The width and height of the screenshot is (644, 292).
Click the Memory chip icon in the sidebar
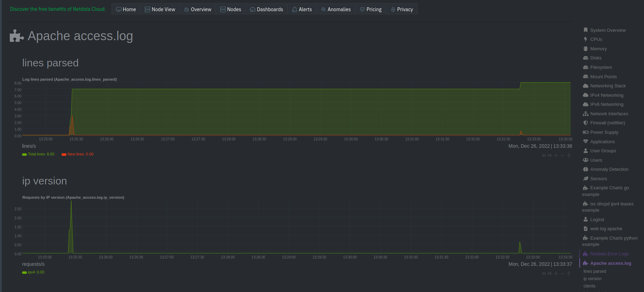(586, 49)
